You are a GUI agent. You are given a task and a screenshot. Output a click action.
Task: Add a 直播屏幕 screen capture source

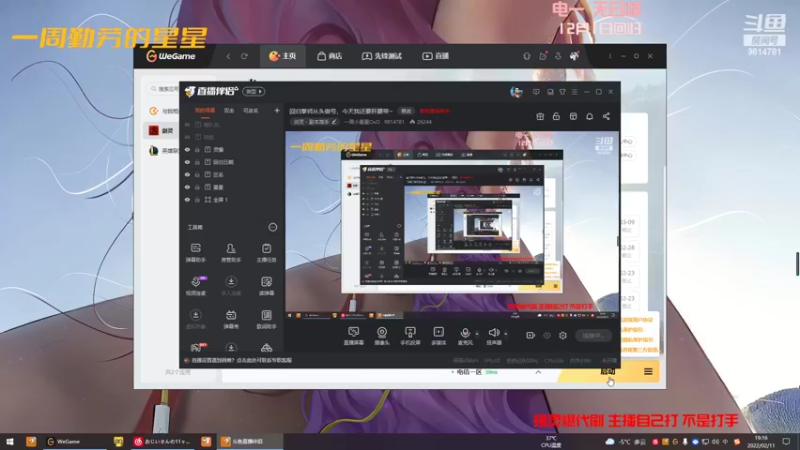tap(354, 336)
